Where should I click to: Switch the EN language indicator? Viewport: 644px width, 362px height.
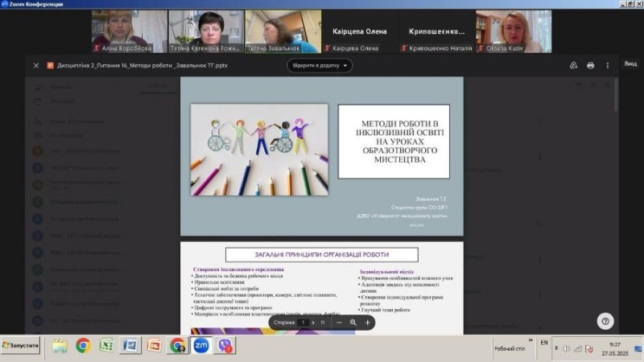pos(544,343)
